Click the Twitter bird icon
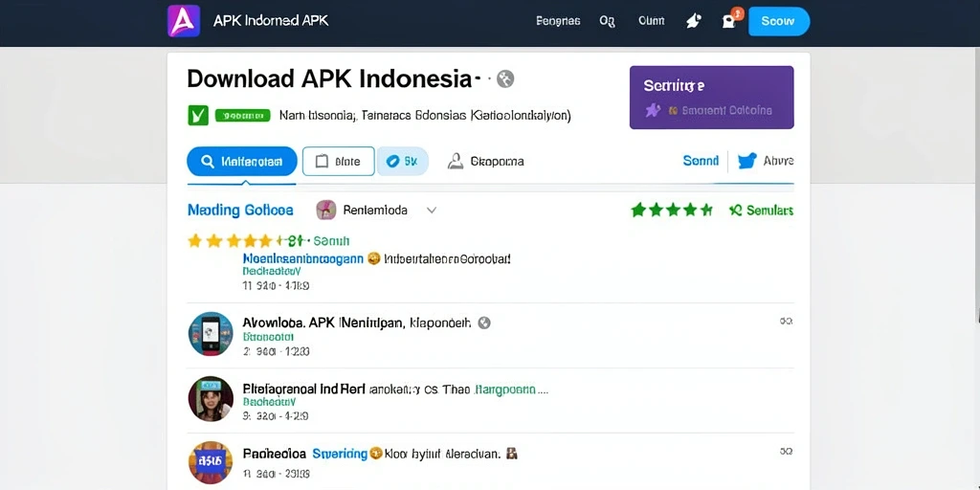The height and width of the screenshot is (490, 980). click(x=746, y=161)
